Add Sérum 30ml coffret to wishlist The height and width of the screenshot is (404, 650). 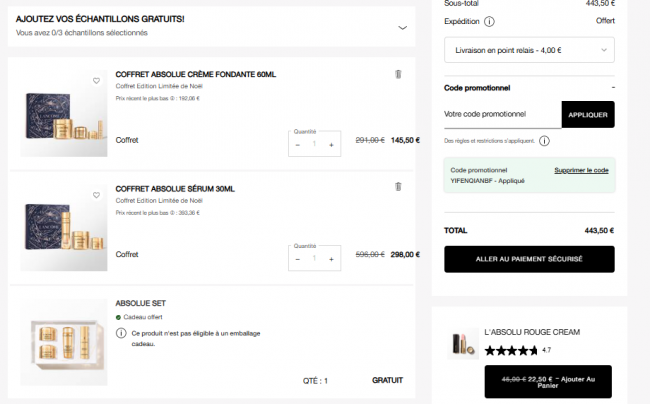97,195
